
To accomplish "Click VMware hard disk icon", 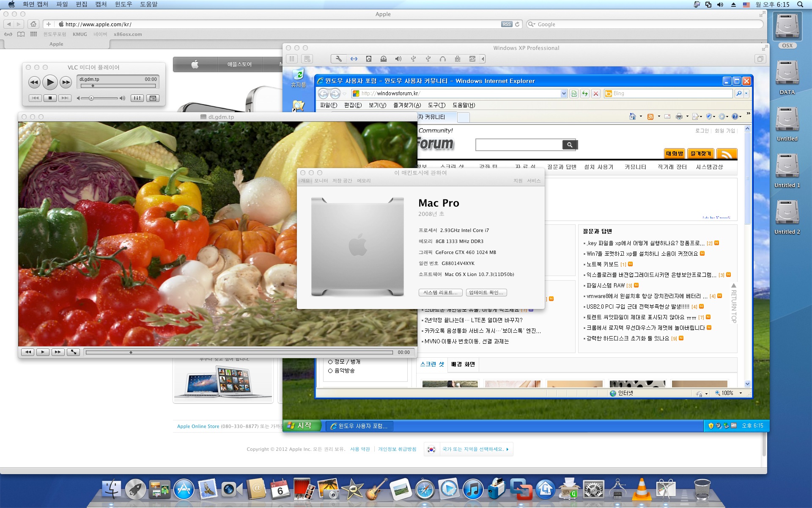I will coord(369,59).
